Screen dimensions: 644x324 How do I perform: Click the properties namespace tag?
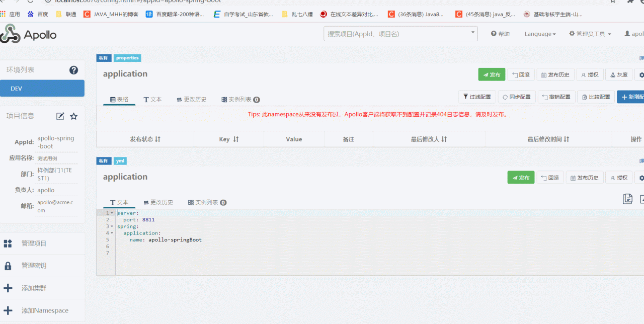click(127, 58)
